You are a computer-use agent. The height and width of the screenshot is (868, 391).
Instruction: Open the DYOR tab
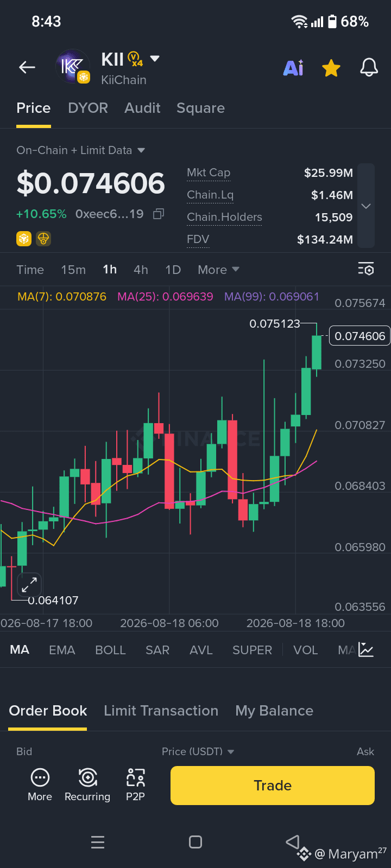click(x=88, y=108)
